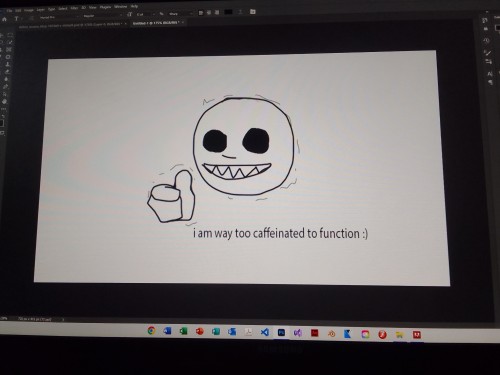
Task: Select the Frame tool
Action: tap(9, 49)
